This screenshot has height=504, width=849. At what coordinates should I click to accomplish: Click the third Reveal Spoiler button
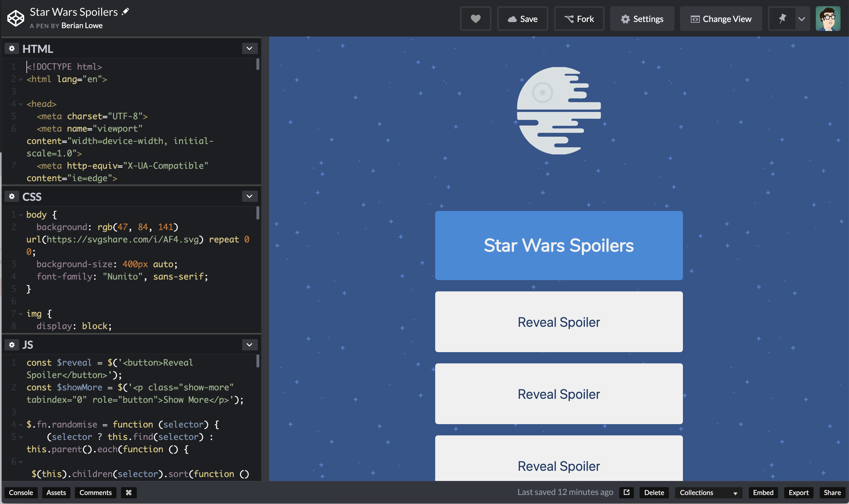tap(559, 458)
